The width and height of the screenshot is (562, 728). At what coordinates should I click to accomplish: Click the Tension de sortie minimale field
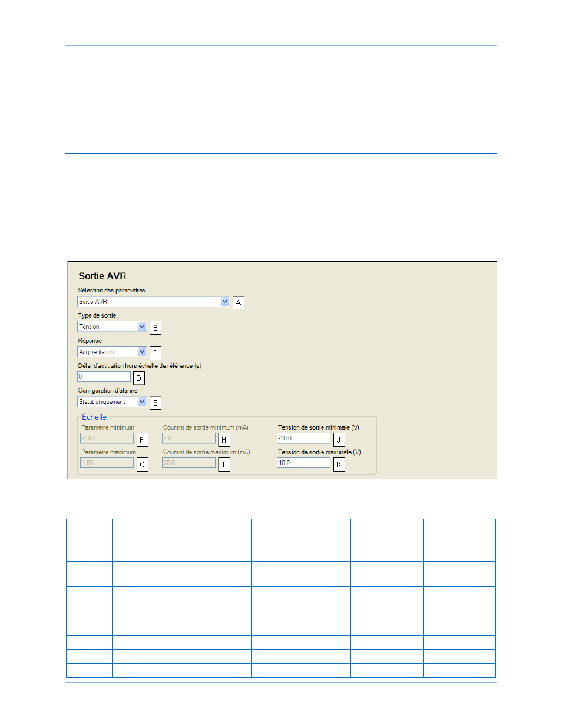pyautogui.click(x=303, y=439)
